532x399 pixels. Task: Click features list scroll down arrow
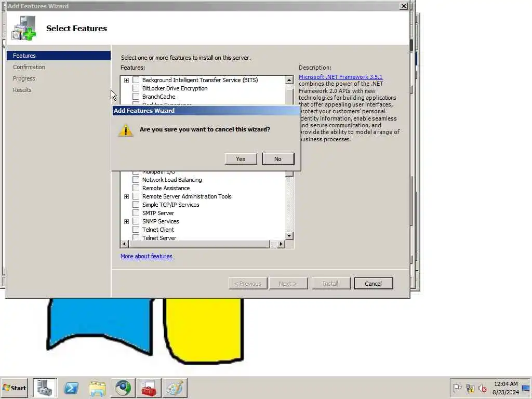click(289, 236)
